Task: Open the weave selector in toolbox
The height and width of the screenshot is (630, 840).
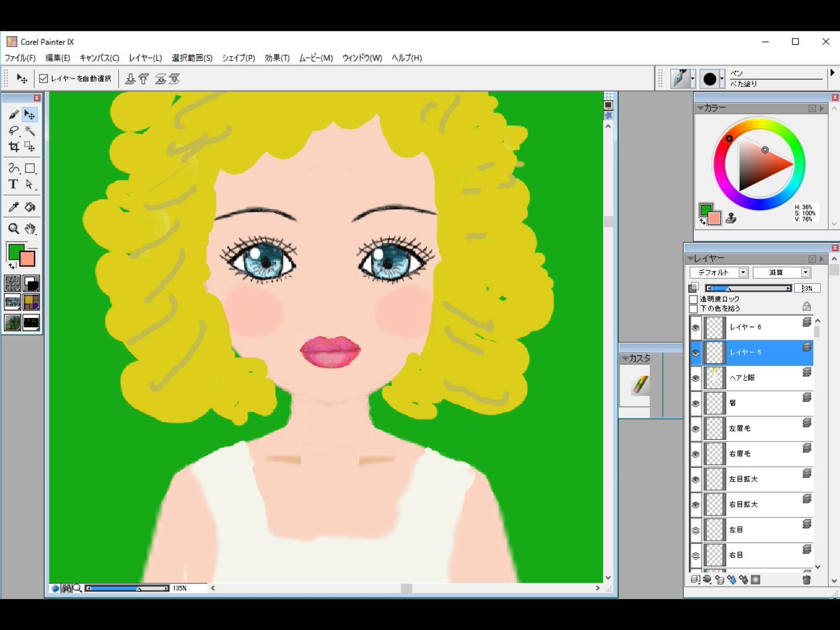Action: tap(32, 303)
